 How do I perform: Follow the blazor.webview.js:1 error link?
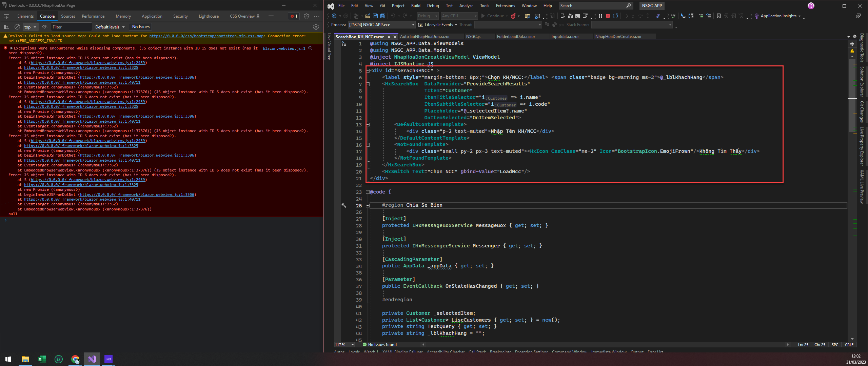(284, 48)
